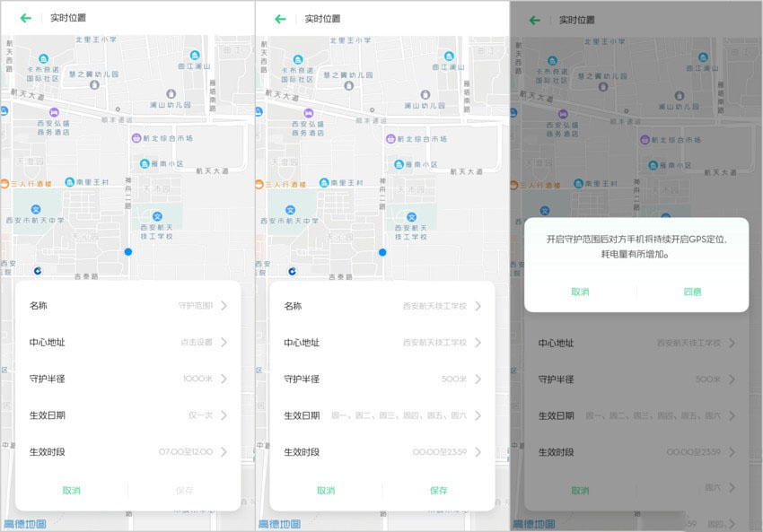
Task: Open the 生效时段 row showing 07:00至12:00
Action: [x=127, y=451]
